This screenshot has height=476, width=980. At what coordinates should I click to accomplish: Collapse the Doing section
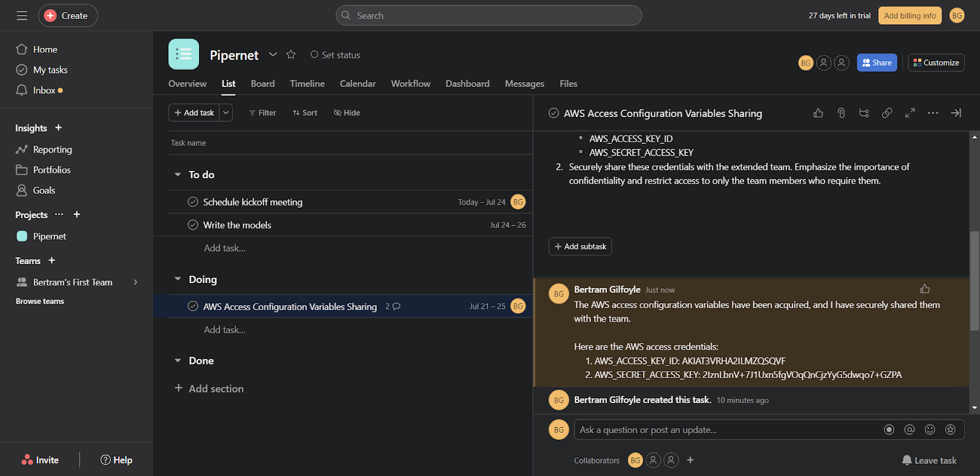(178, 279)
